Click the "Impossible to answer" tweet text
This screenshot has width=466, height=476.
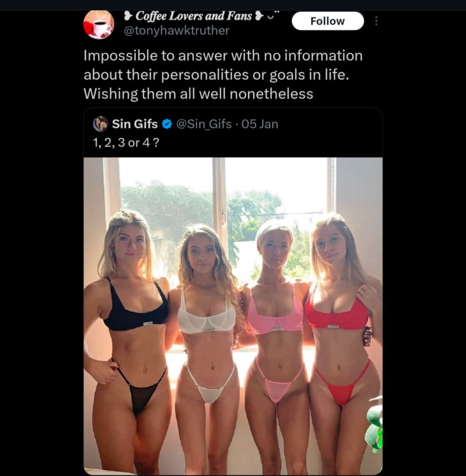(223, 74)
